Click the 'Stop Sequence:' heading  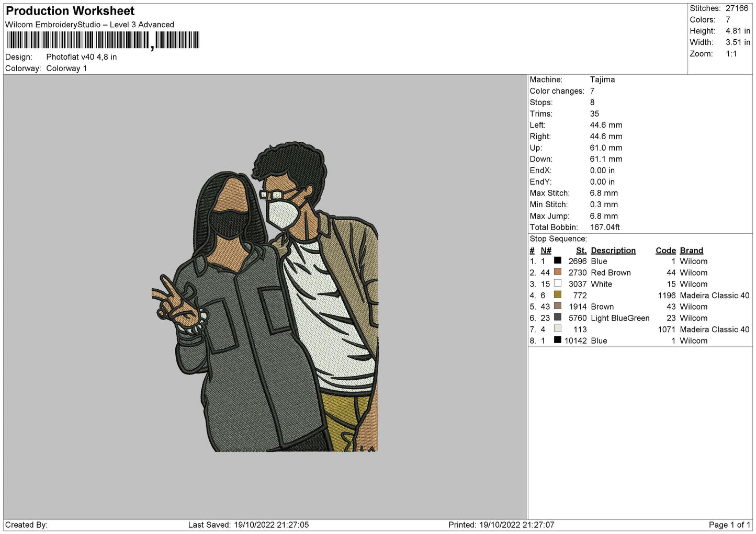[x=558, y=239]
